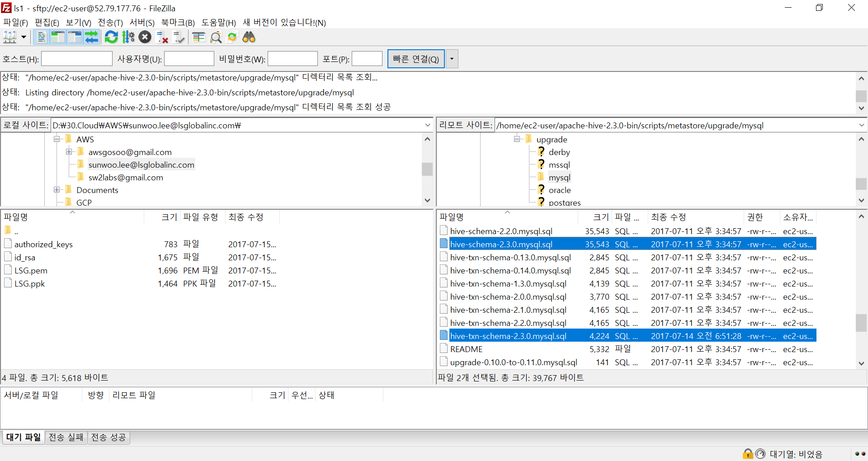Refresh the file and folder lists
Viewport: 868px width, 461px height.
(111, 37)
